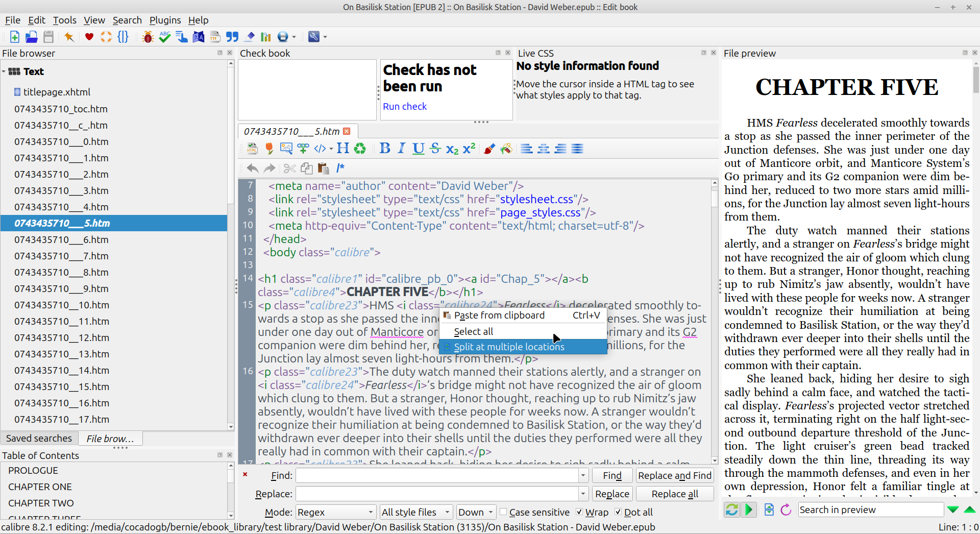Open the insert tag dropdown arrow

pos(331,149)
